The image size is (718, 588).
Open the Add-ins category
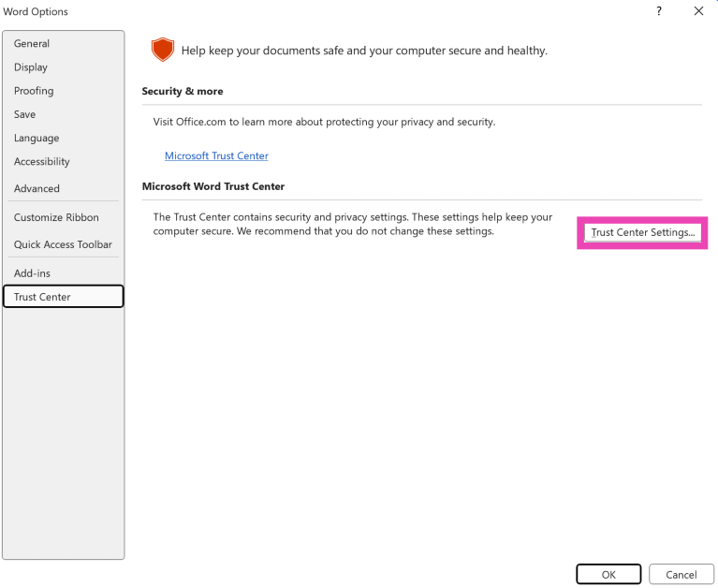point(33,273)
